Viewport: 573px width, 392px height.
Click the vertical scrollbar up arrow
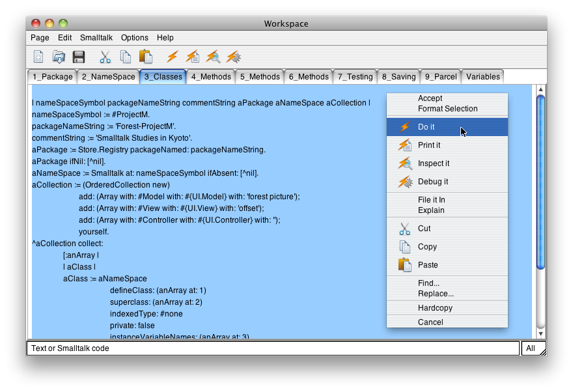pos(541,89)
